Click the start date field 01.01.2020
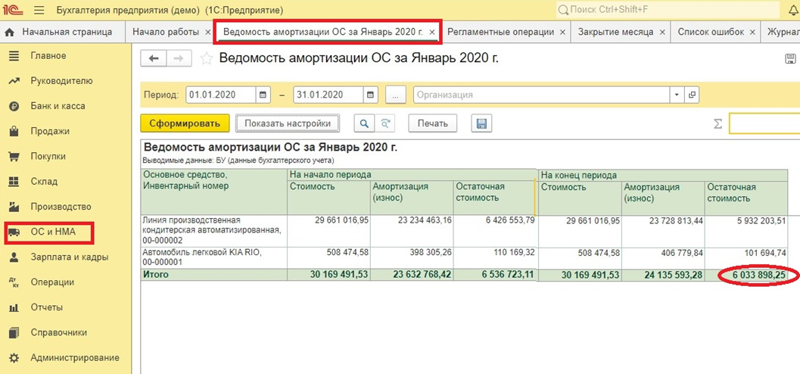 pyautogui.click(x=220, y=95)
